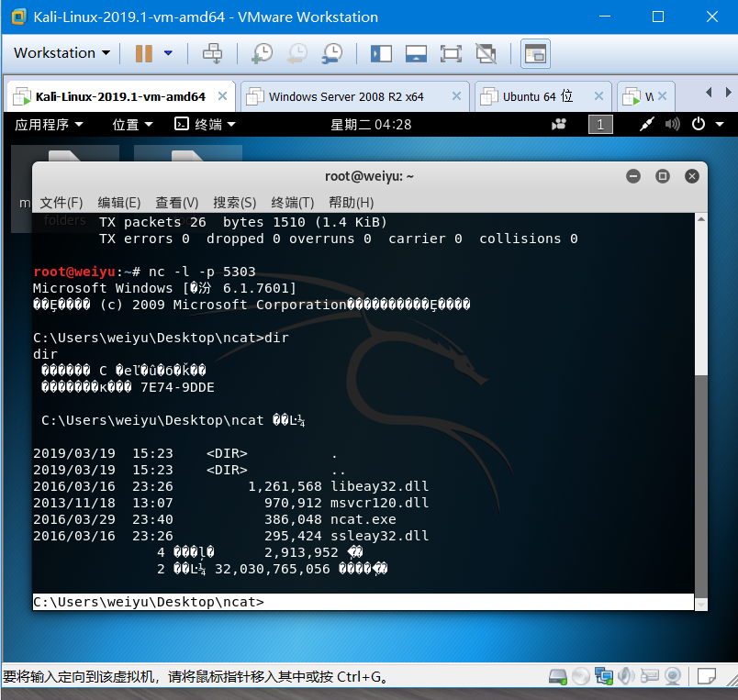Image resolution: width=738 pixels, height=700 pixels.
Task: Click the terminal scrollbar down arrow
Action: [701, 605]
